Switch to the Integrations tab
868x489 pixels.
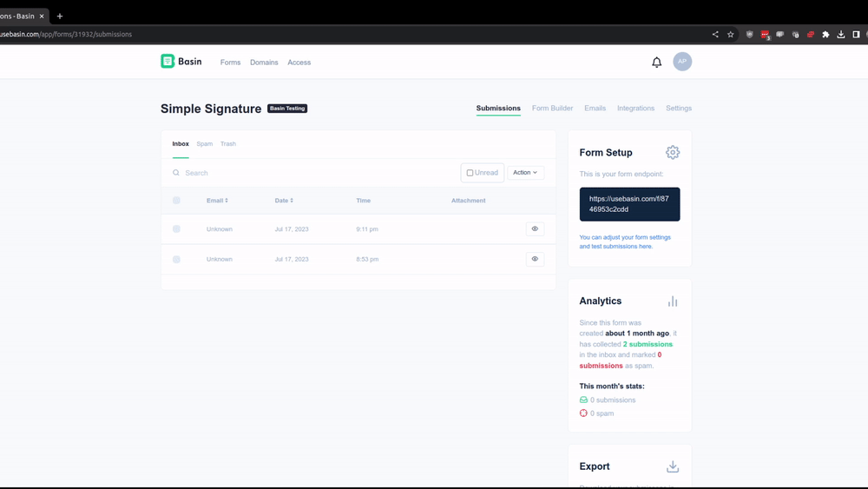pos(635,108)
